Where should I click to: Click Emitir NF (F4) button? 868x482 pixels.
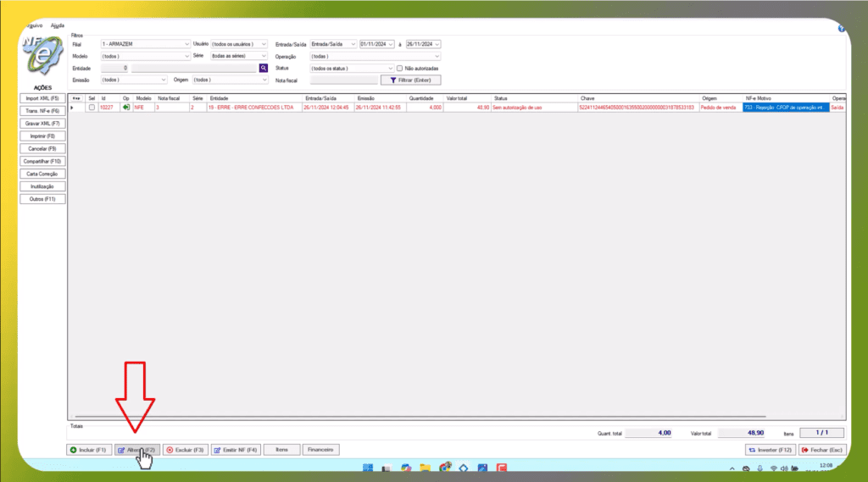click(235, 450)
